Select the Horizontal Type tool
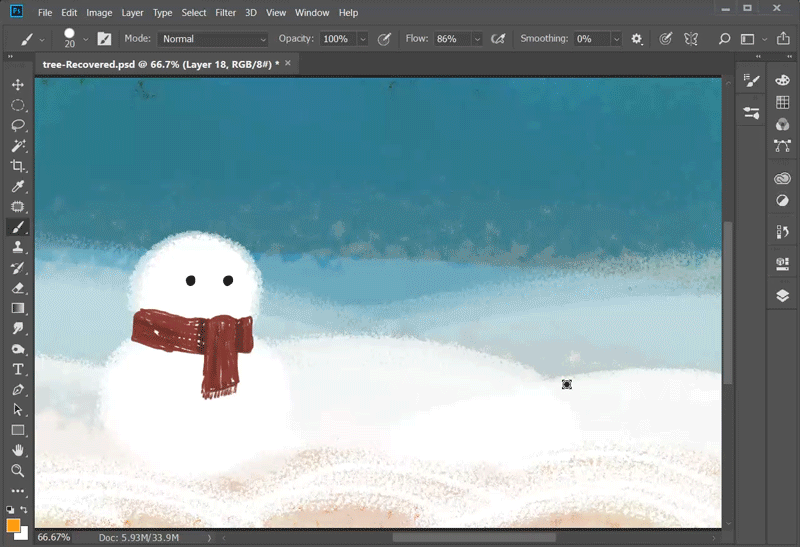The width and height of the screenshot is (800, 547). tap(18, 369)
